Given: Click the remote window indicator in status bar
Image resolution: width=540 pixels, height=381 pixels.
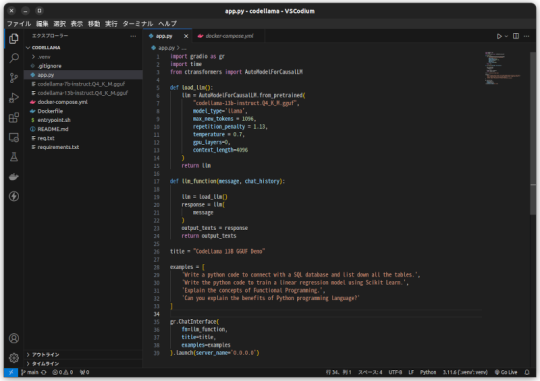Looking at the screenshot, I should point(11,372).
